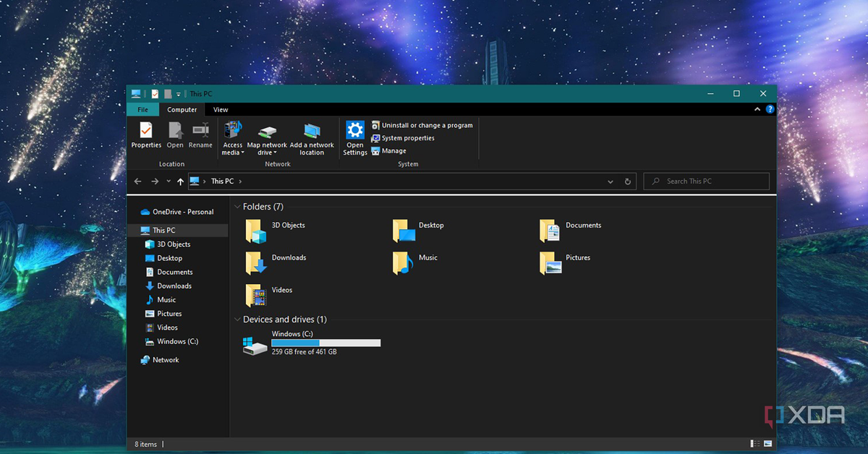
Task: Collapse the Devices and drives group
Action: click(x=237, y=320)
